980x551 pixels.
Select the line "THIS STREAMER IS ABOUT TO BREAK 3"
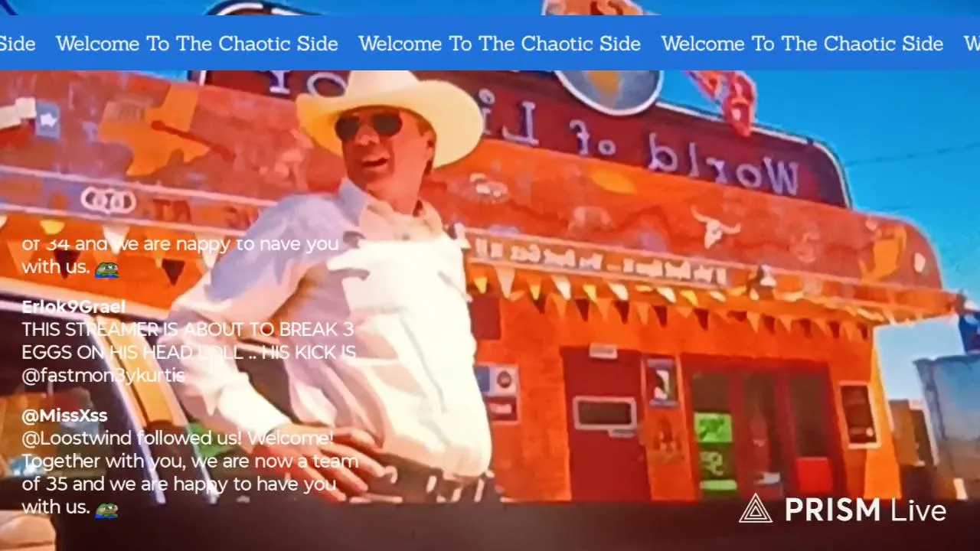point(188,330)
